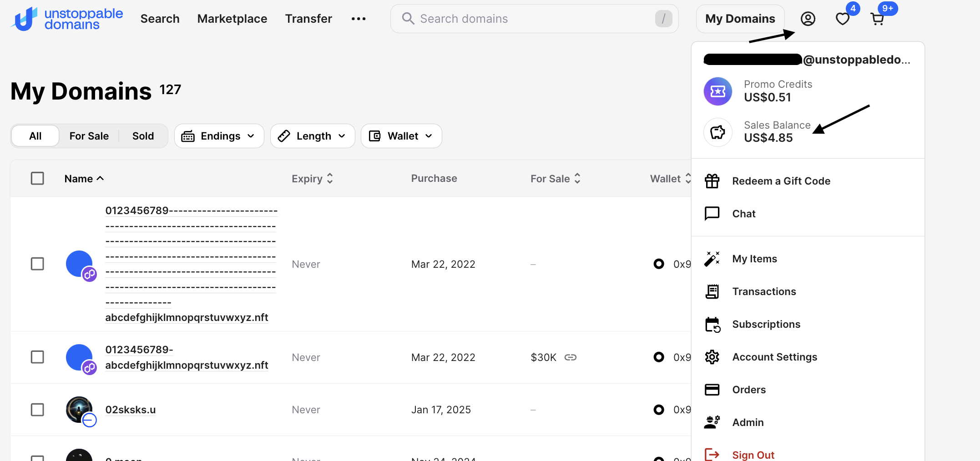
Task: Sort by Expiry column header
Action: click(x=313, y=179)
